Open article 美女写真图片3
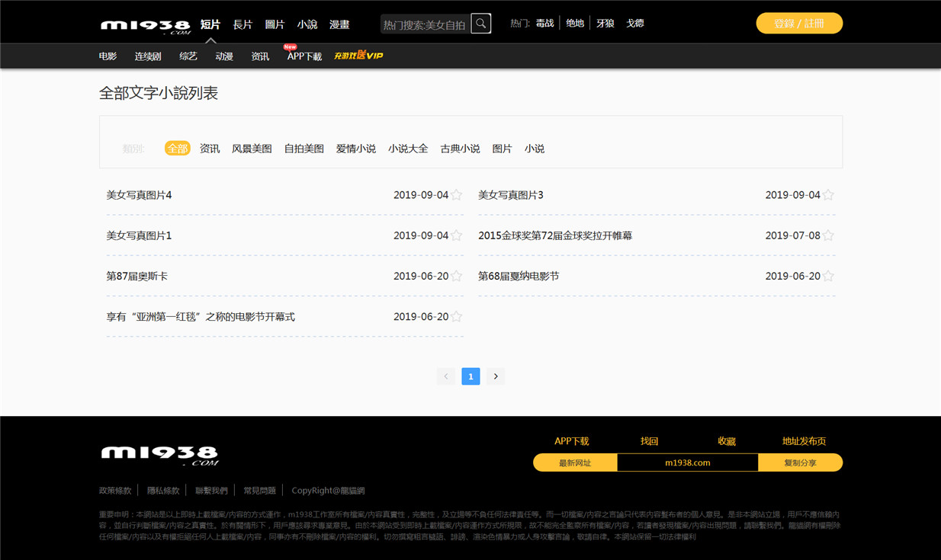 pyautogui.click(x=511, y=195)
